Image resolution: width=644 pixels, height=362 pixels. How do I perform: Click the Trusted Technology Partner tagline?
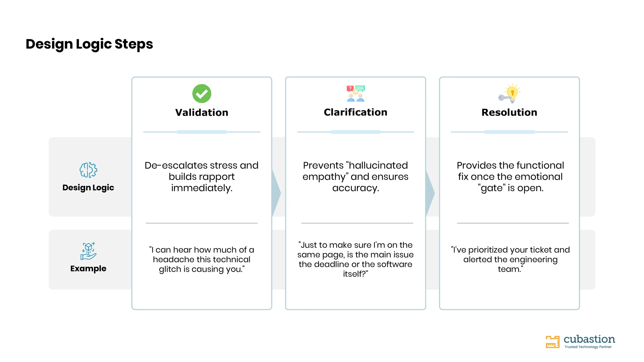[588, 347]
